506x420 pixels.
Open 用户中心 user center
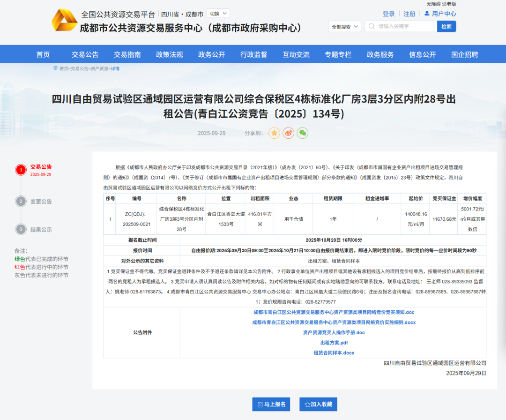pyautogui.click(x=440, y=14)
